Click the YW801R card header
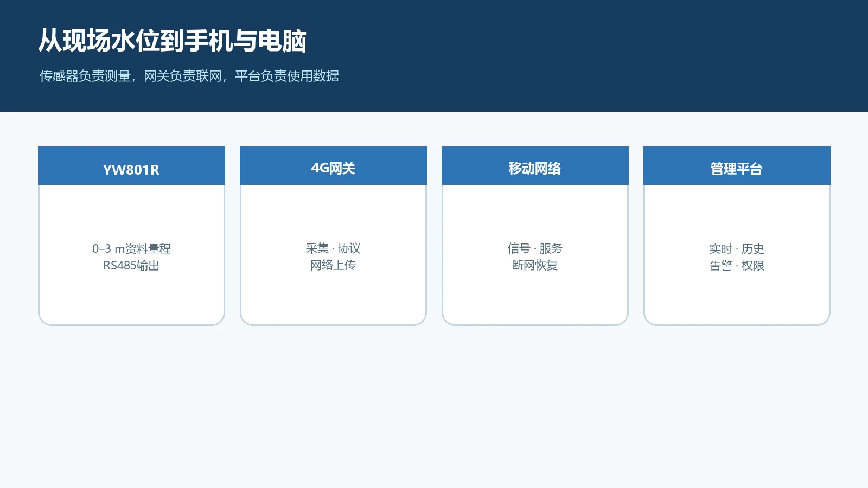 point(131,166)
